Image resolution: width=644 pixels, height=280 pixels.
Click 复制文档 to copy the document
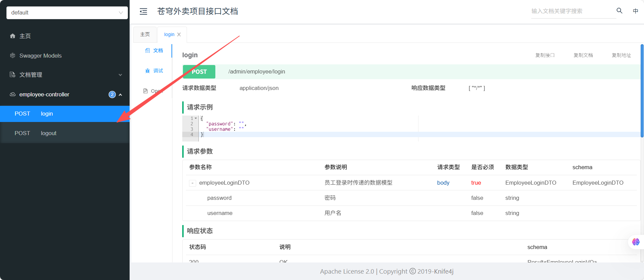(x=583, y=55)
